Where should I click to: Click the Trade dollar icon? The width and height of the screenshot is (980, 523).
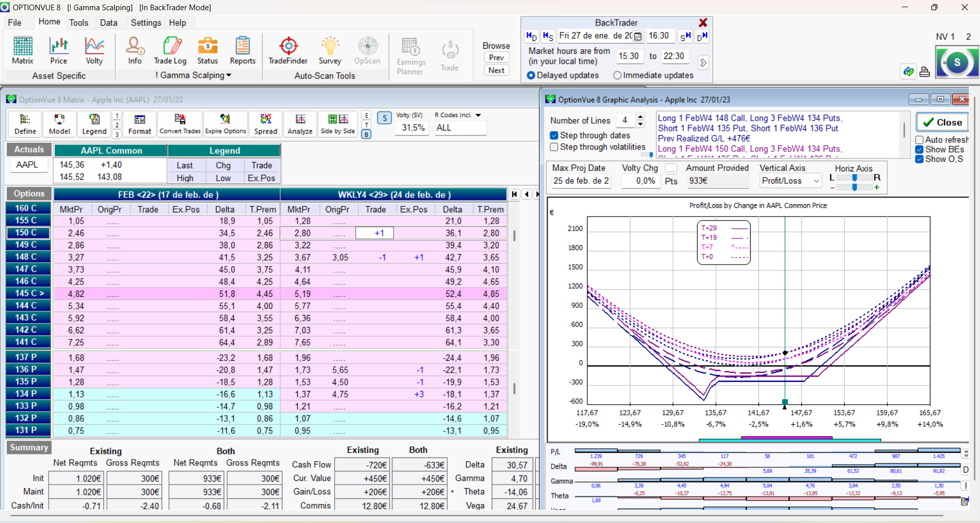click(x=450, y=55)
